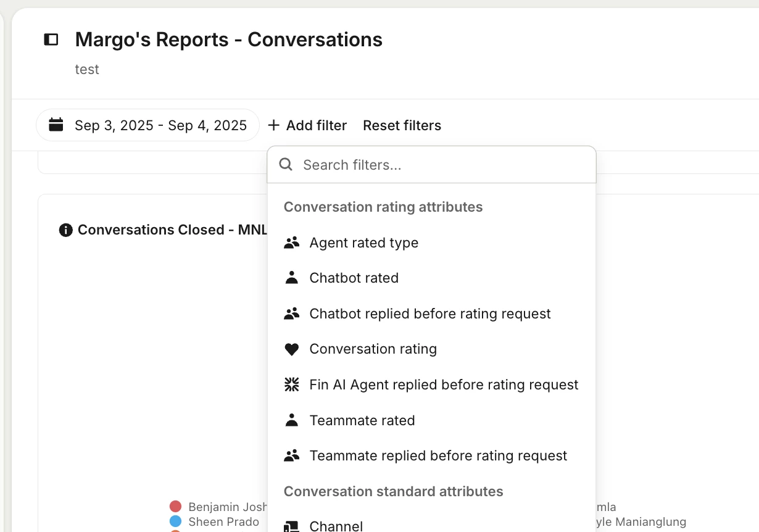This screenshot has height=532, width=759.
Task: Choose Chatbot rated filter
Action: (431, 278)
